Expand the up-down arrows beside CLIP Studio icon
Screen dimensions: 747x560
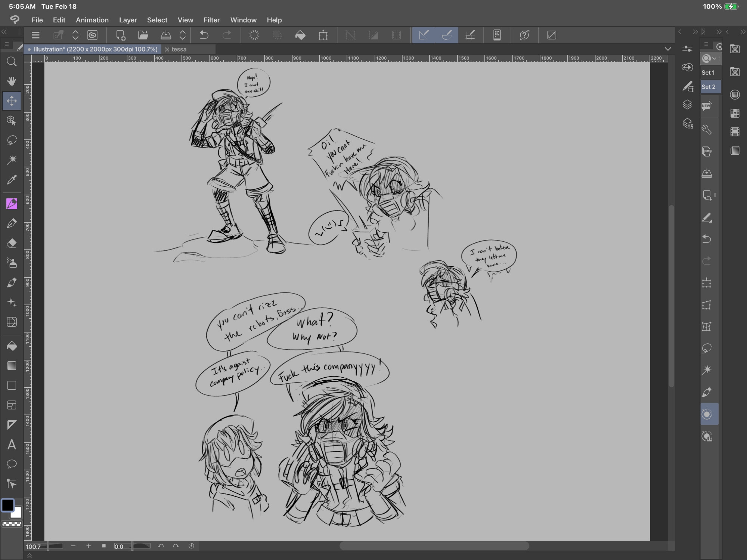click(75, 35)
